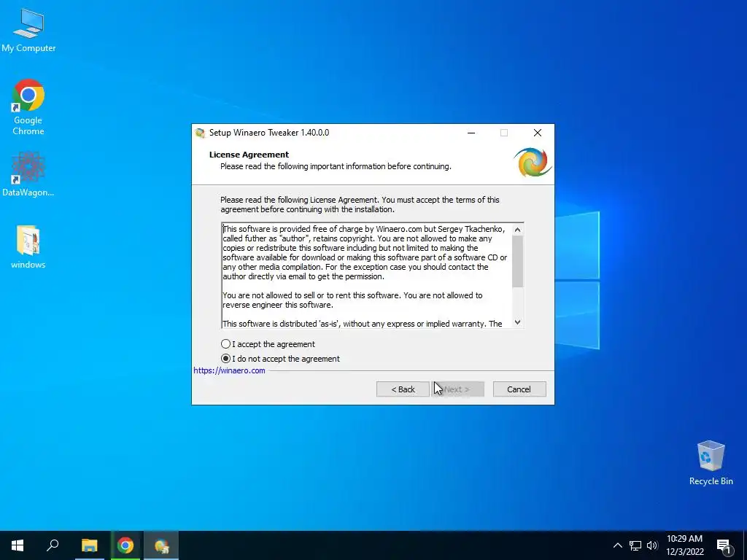Open the Recycle Bin
The width and height of the screenshot is (747, 560).
(x=711, y=463)
